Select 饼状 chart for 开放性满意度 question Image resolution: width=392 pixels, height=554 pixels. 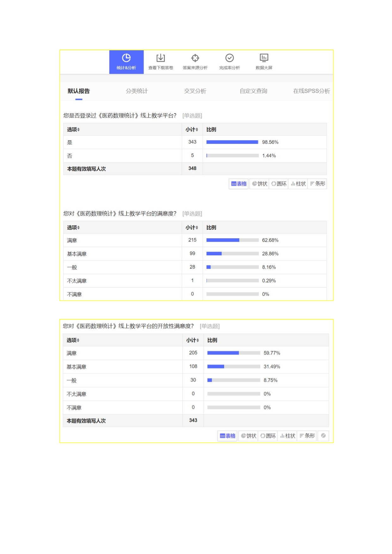pos(248,436)
